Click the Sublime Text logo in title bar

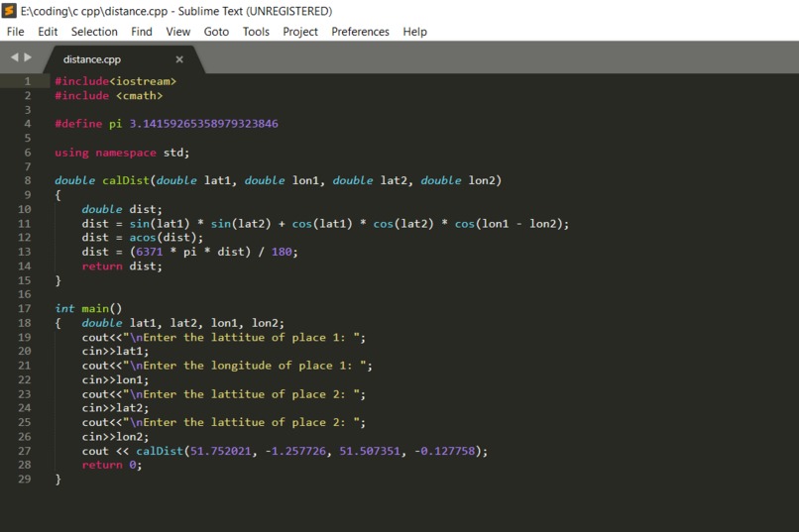(9, 11)
